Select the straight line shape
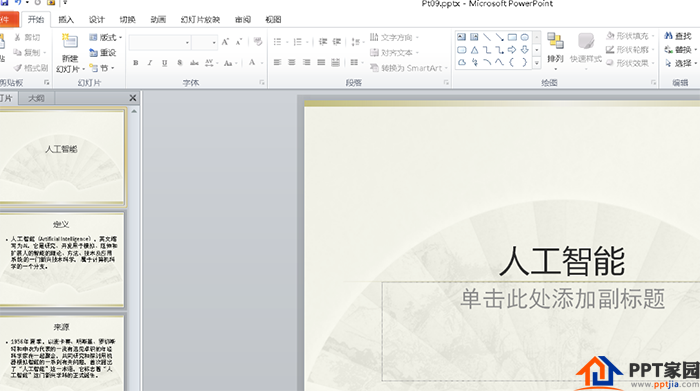The image size is (700, 391). click(487, 37)
